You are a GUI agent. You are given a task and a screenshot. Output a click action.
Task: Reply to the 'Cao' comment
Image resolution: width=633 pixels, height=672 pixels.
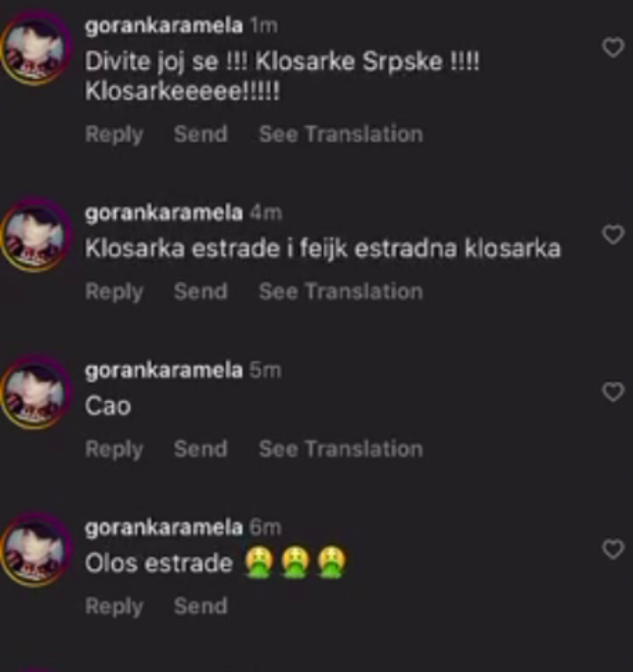coord(114,450)
